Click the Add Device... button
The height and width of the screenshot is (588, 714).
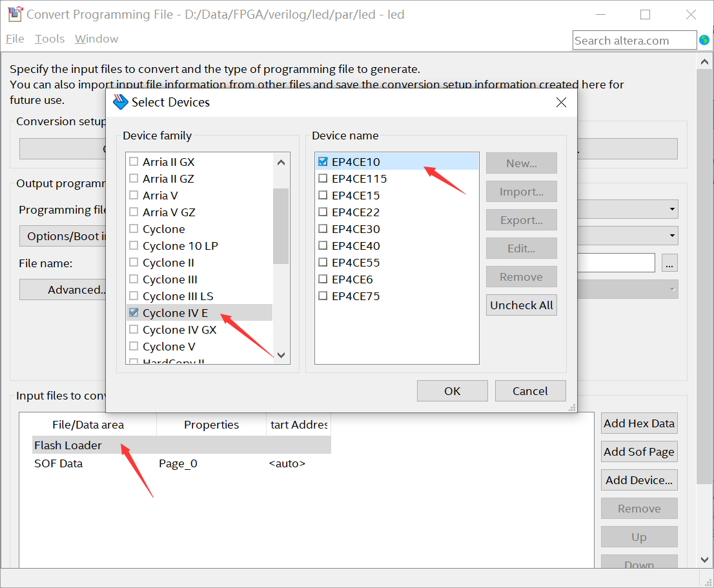tap(639, 480)
